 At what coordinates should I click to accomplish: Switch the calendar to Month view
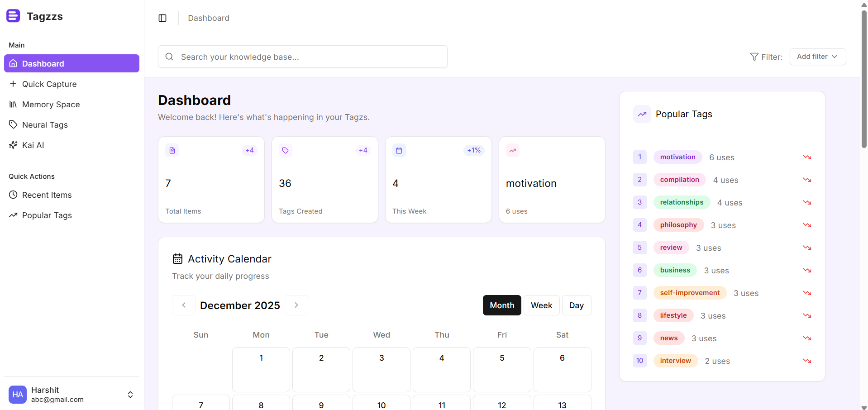point(502,305)
